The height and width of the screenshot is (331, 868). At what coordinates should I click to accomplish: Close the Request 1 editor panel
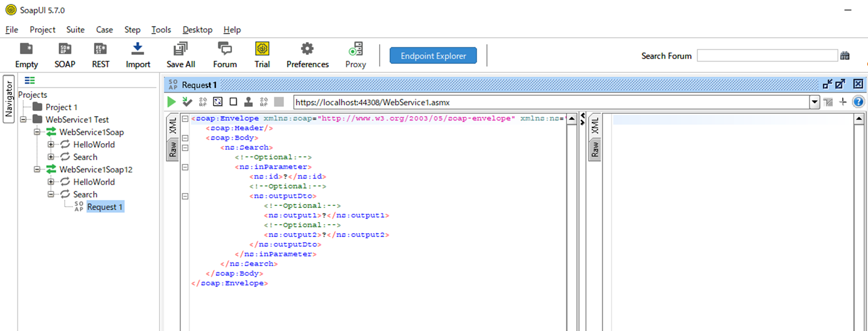tap(858, 84)
